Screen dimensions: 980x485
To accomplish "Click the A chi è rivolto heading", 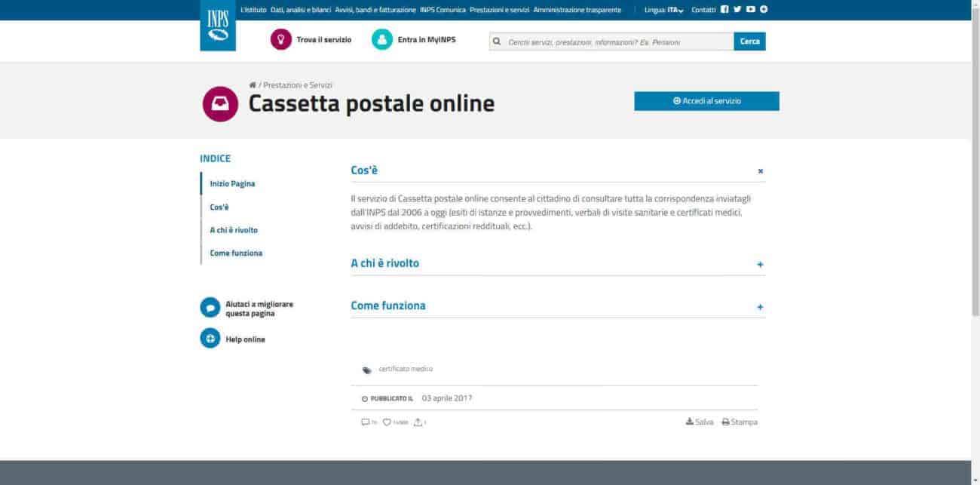I will click(x=385, y=263).
